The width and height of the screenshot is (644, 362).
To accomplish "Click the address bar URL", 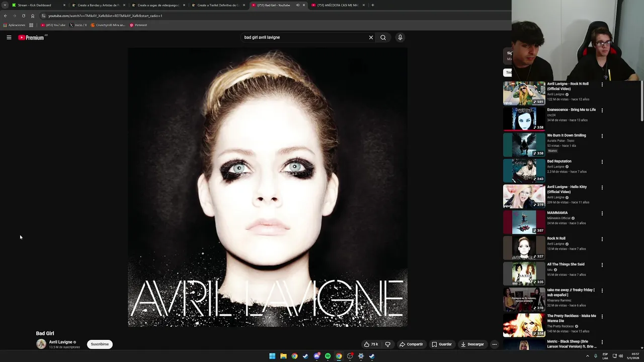I will click(x=105, y=16).
